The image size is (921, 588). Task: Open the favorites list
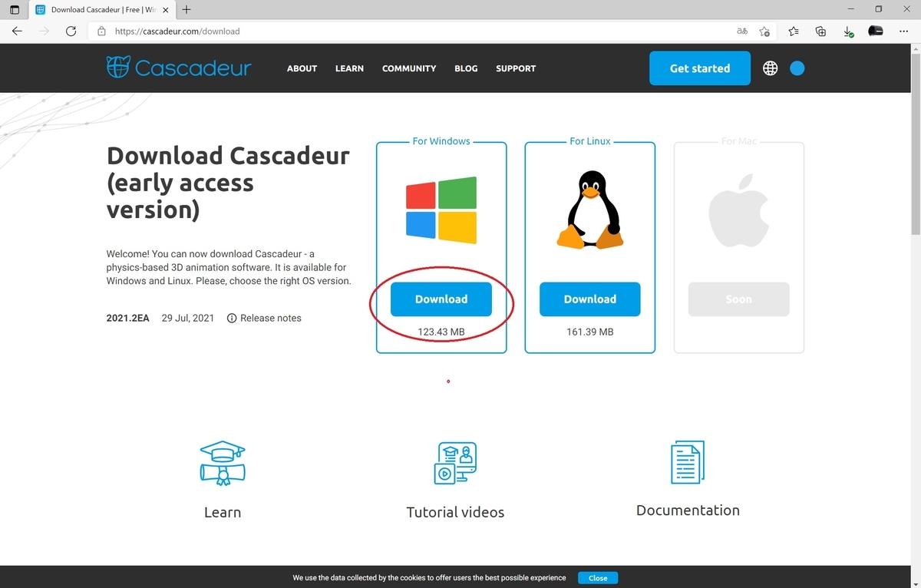click(x=794, y=31)
